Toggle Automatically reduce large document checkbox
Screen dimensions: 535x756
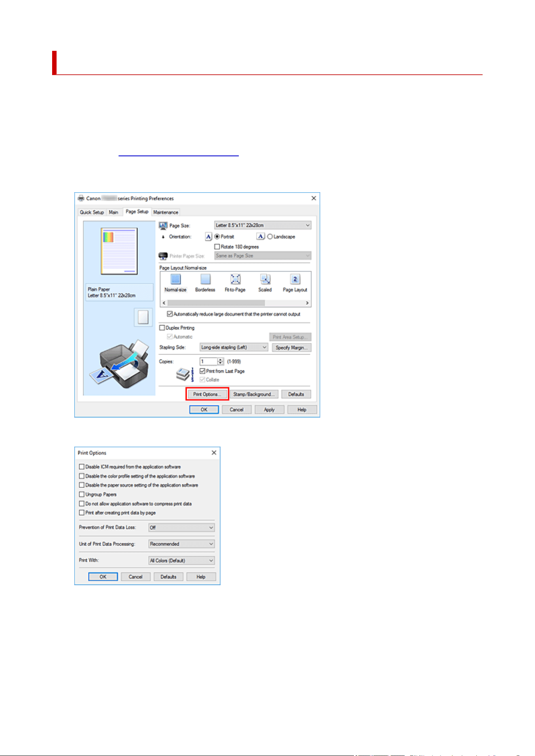click(x=170, y=314)
